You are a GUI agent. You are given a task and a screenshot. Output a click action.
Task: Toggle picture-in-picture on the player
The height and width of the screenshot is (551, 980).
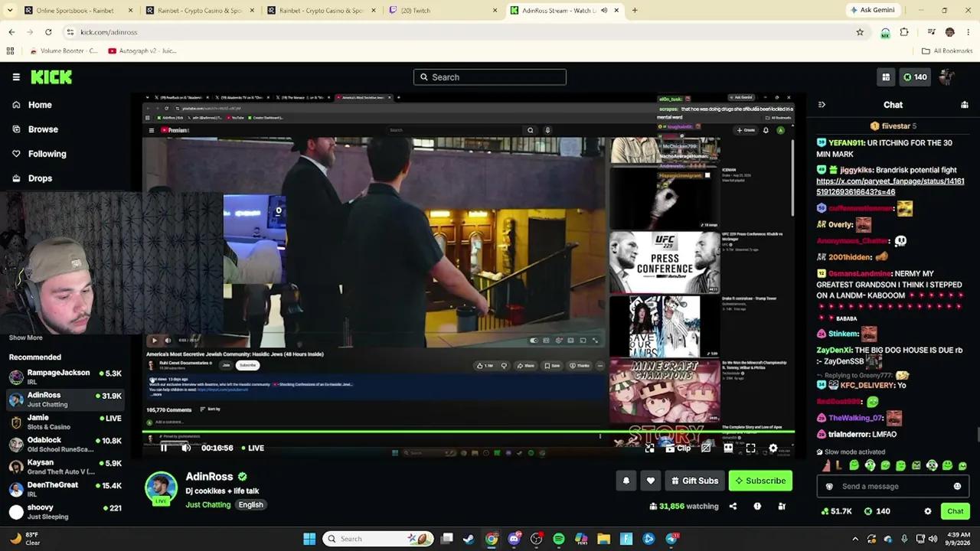click(649, 448)
